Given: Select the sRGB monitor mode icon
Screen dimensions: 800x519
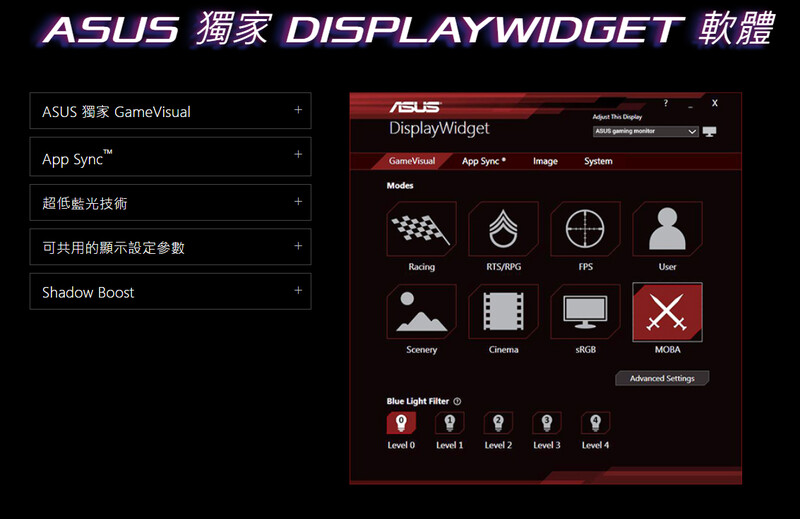Looking at the screenshot, I should tap(585, 312).
